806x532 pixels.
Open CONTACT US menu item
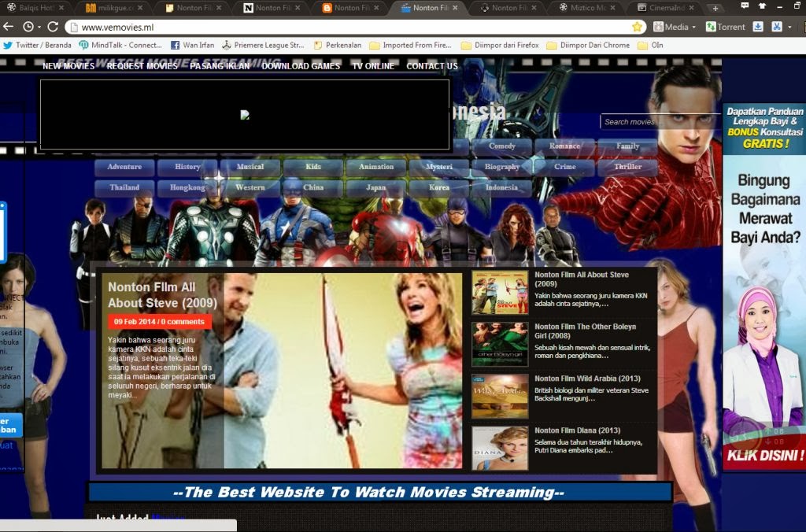click(432, 66)
